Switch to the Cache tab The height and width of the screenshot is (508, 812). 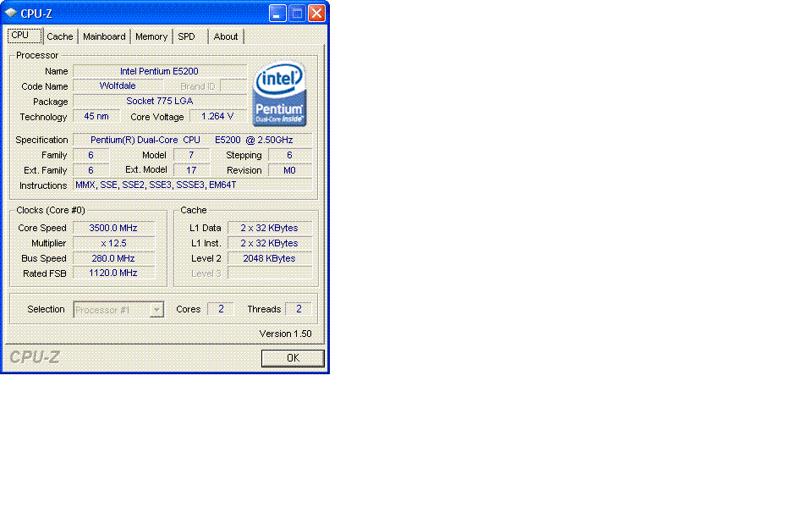(59, 36)
